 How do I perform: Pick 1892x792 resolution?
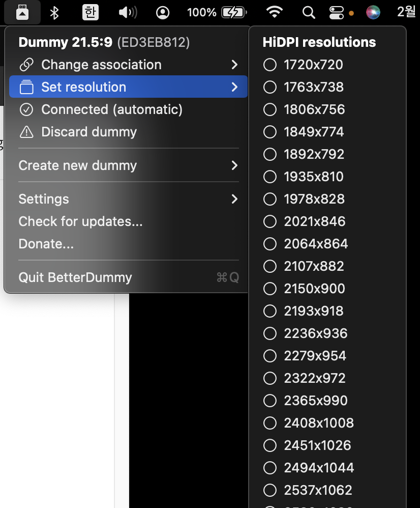tap(327, 154)
